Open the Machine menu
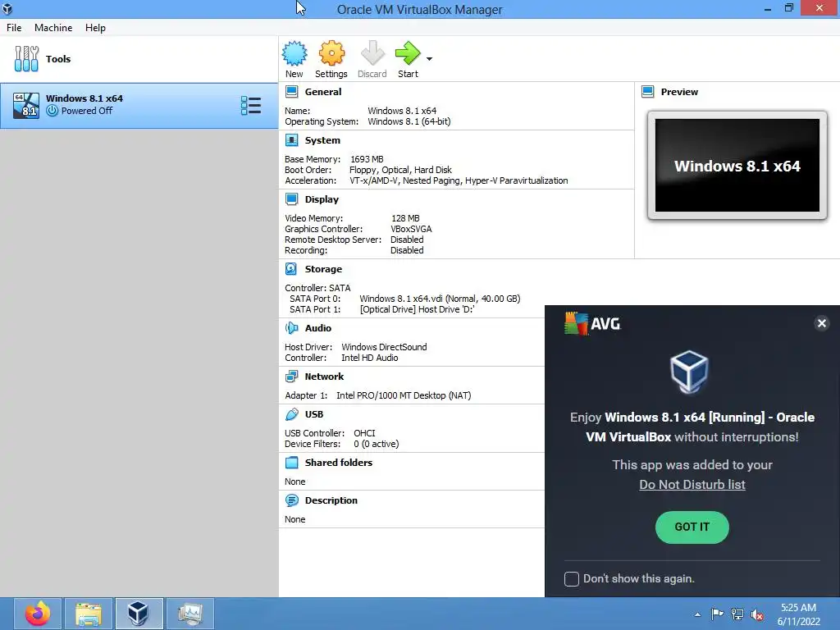The width and height of the screenshot is (840, 630). pyautogui.click(x=53, y=28)
